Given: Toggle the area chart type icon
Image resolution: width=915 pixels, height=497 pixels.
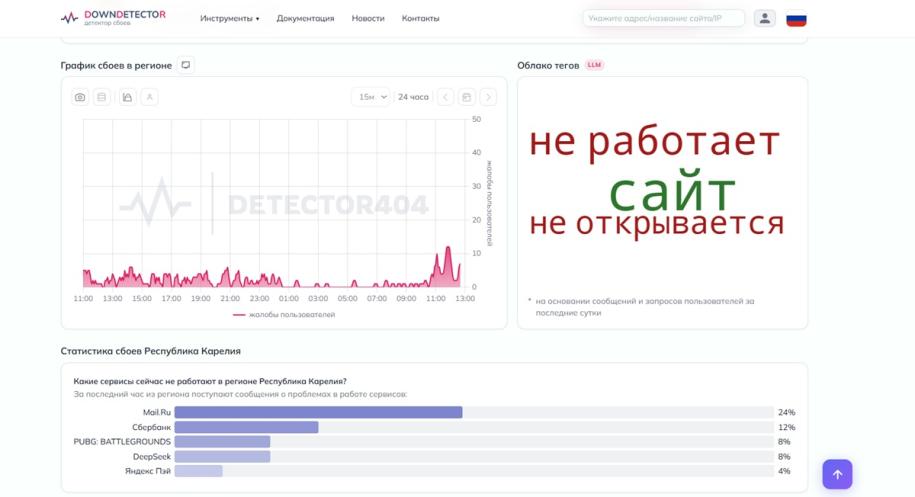Looking at the screenshot, I should tap(127, 97).
